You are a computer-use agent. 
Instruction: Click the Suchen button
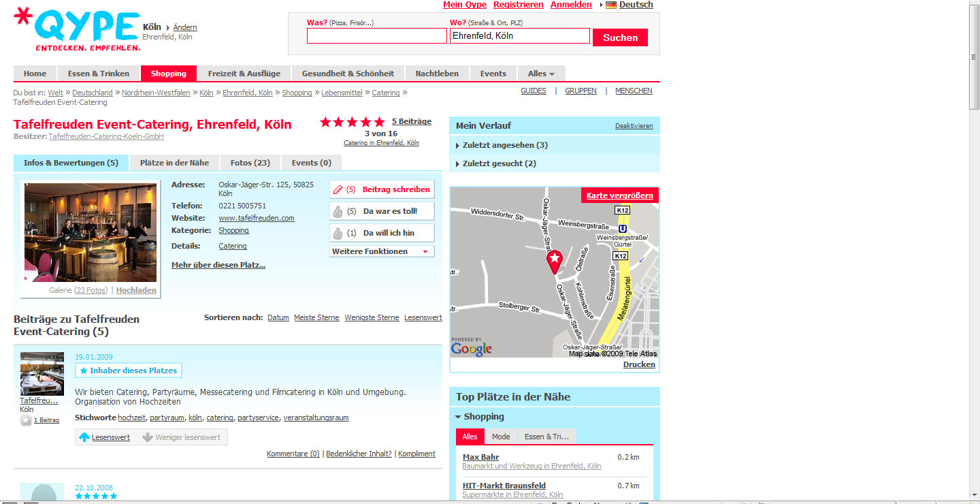pos(620,37)
